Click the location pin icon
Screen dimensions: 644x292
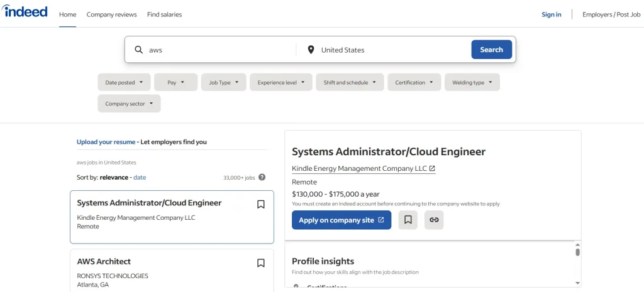point(311,50)
